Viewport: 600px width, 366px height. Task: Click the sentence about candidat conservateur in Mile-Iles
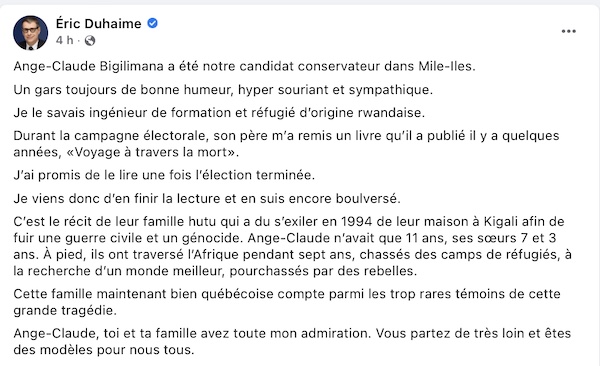point(244,66)
